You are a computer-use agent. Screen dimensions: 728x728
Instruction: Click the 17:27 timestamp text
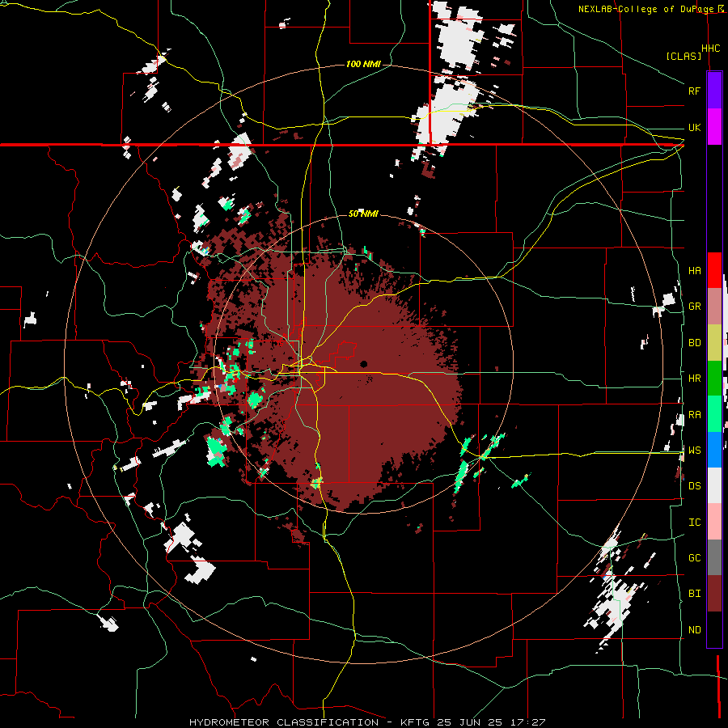click(529, 722)
